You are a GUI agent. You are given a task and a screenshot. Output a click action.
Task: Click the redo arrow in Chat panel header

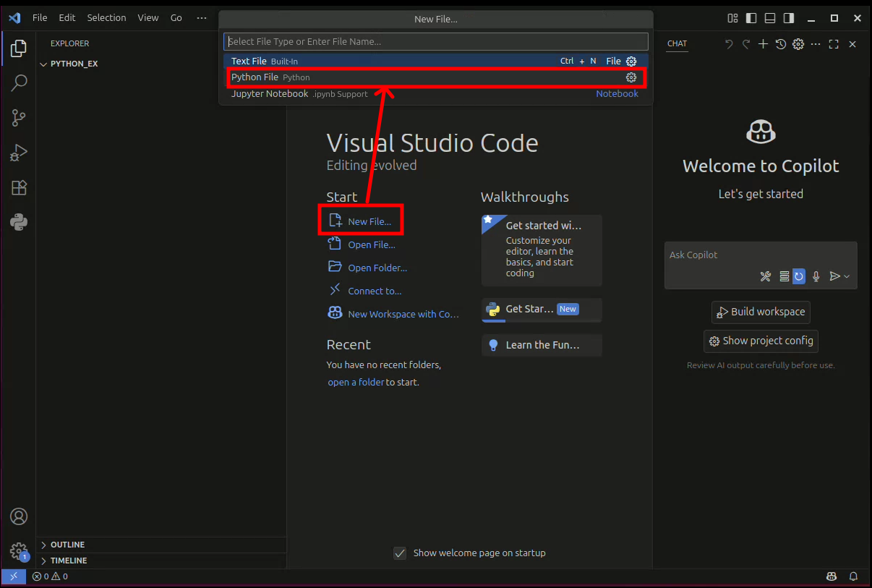[x=746, y=44]
